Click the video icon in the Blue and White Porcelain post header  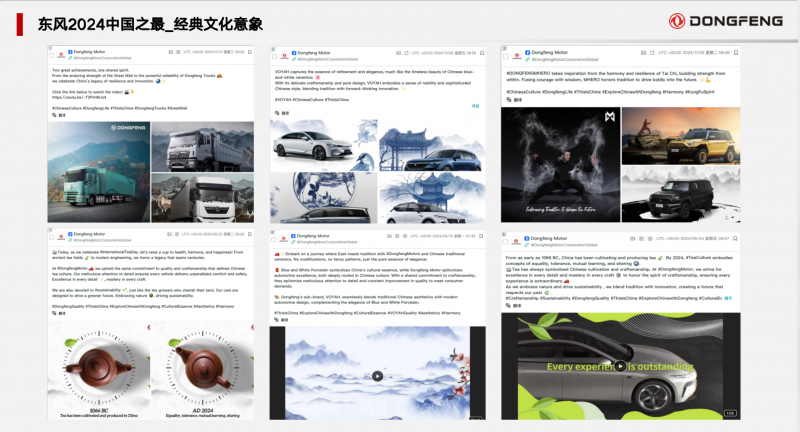(x=389, y=236)
